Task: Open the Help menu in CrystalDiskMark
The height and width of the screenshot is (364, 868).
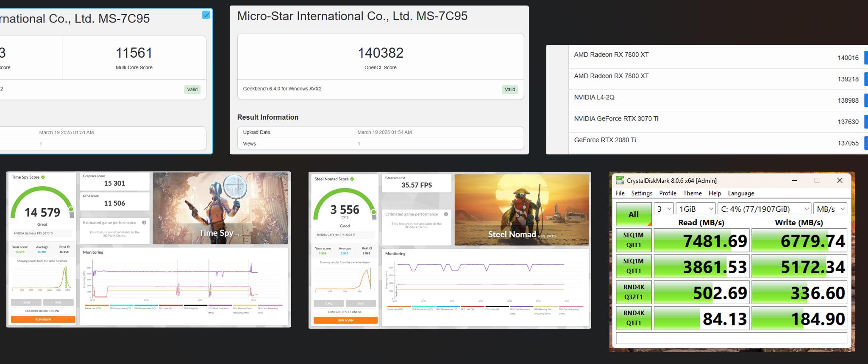Action: [715, 193]
